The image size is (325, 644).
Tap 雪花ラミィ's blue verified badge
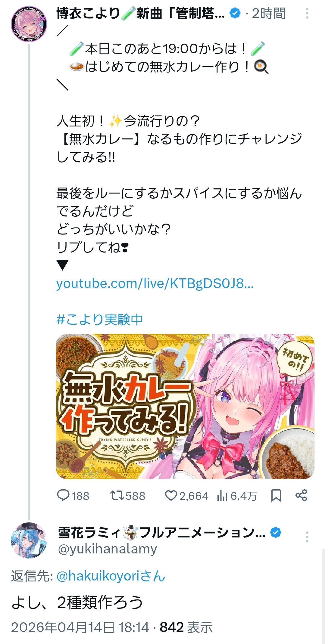pyautogui.click(x=276, y=532)
